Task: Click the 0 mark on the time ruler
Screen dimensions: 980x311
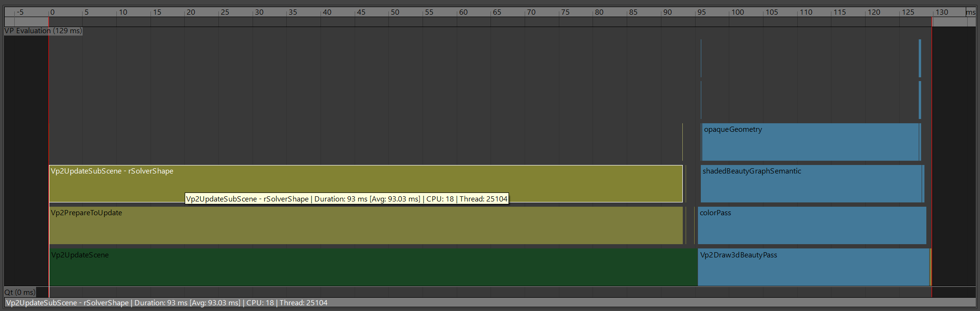Action: [x=52, y=12]
